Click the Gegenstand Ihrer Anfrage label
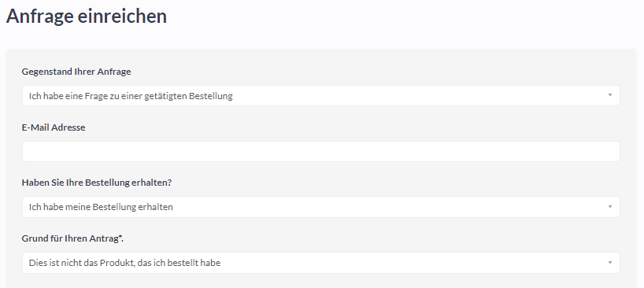 click(x=76, y=72)
